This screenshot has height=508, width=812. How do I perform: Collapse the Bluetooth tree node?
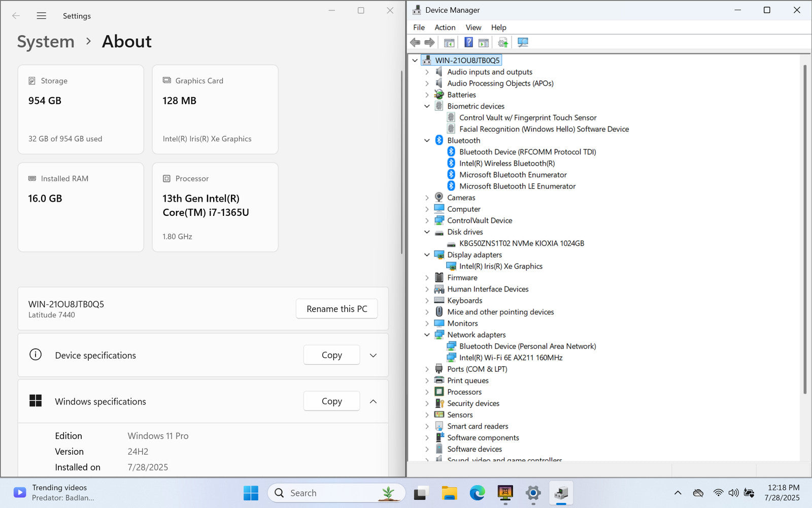pyautogui.click(x=427, y=141)
